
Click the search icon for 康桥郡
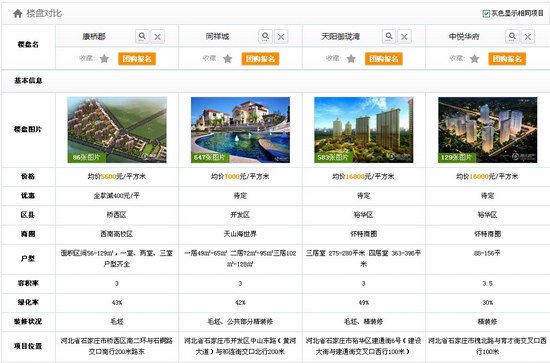tap(142, 36)
